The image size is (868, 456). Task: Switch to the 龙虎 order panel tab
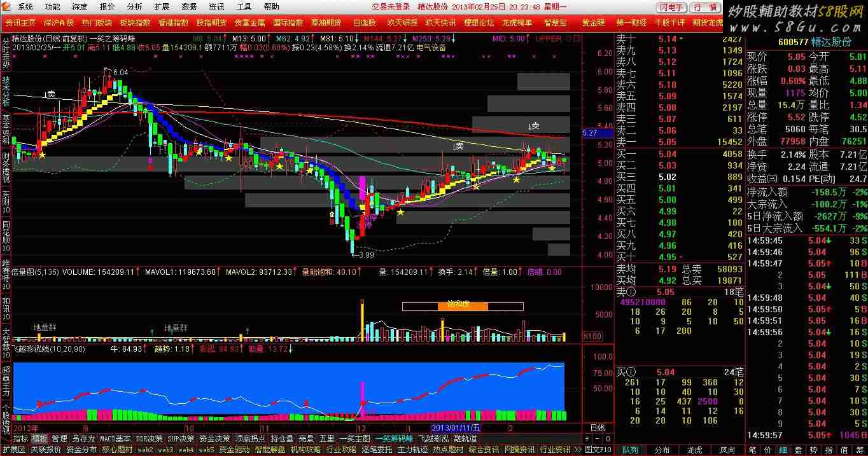(x=694, y=450)
